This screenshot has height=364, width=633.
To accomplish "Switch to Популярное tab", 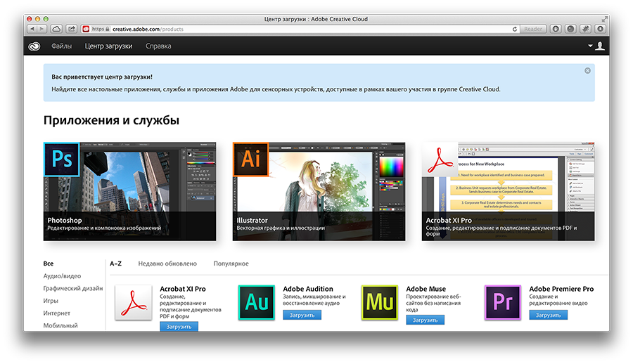I will pos(231,264).
